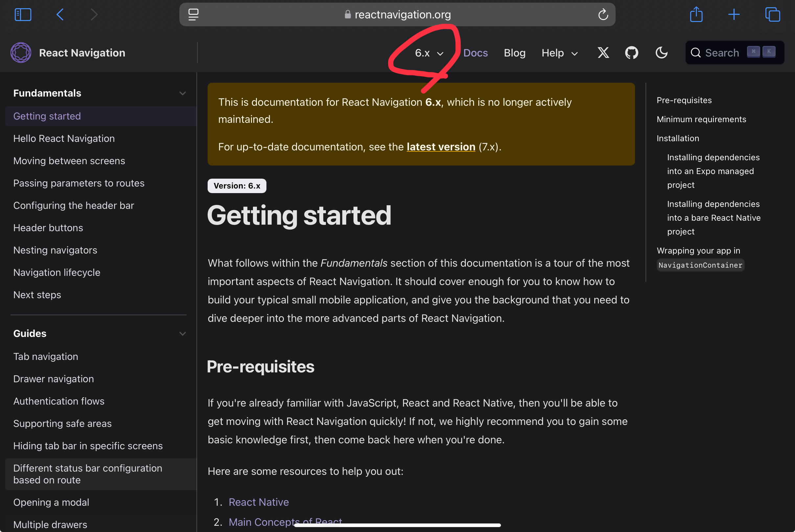795x532 pixels.
Task: Collapse the Fundamentals section chevron
Action: (x=183, y=93)
